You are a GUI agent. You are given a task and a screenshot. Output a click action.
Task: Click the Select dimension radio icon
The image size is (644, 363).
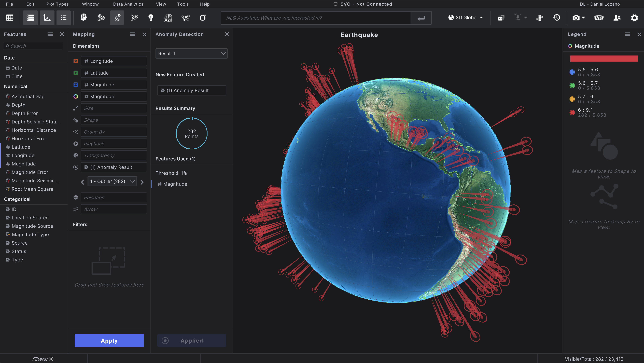pyautogui.click(x=76, y=167)
